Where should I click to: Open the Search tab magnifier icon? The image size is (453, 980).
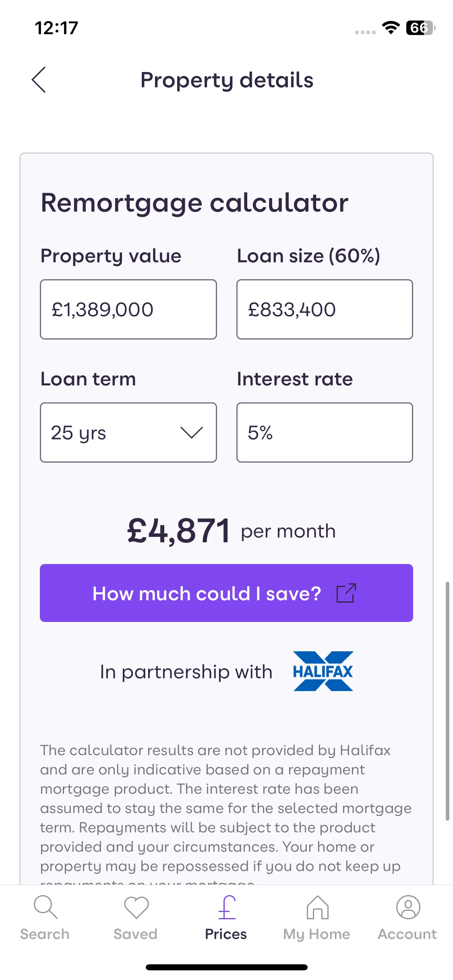pyautogui.click(x=45, y=907)
